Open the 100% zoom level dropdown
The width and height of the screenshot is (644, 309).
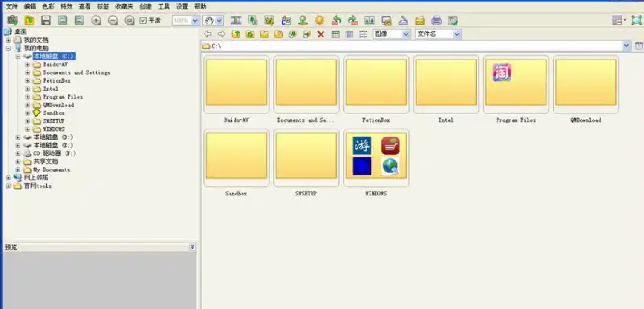point(196,20)
